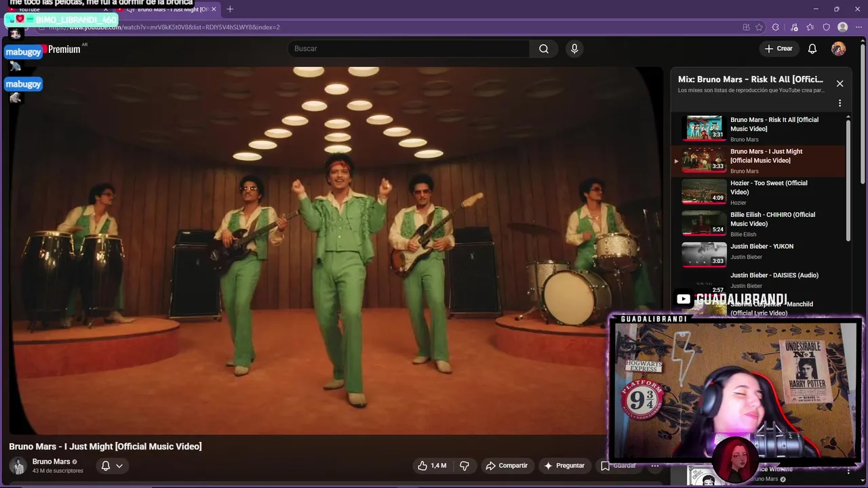Bookmark page with star icon in address bar
This screenshot has height=488, width=868.
[759, 27]
